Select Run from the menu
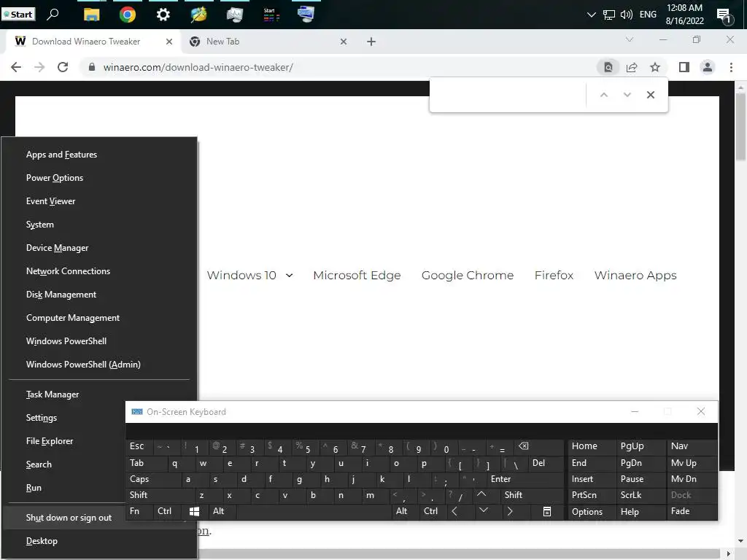This screenshot has height=560, width=747. (64, 488)
